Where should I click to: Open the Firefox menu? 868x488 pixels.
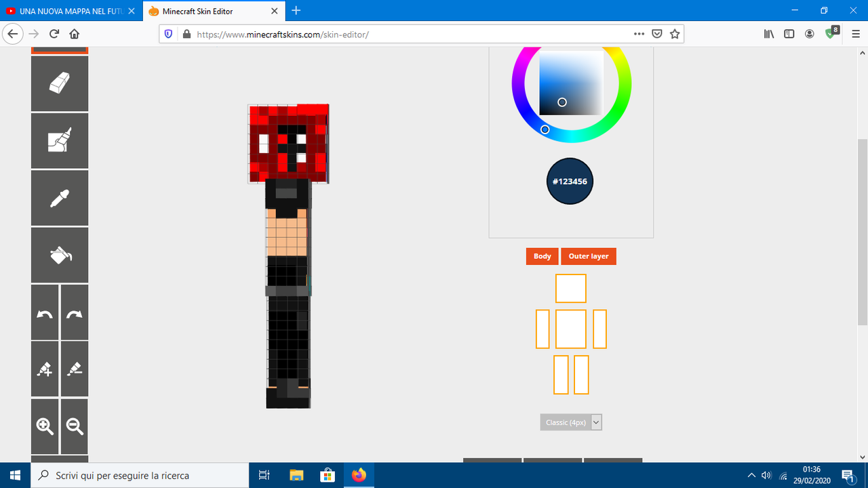(x=855, y=33)
